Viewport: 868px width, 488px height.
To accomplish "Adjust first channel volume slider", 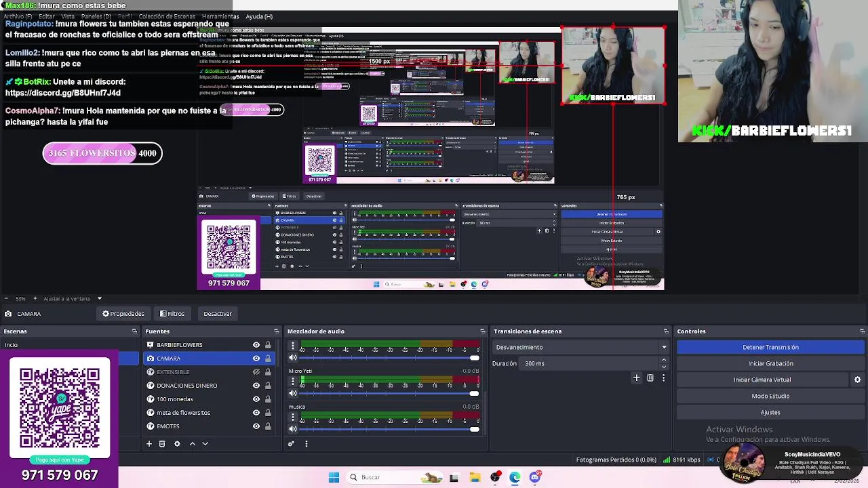I will (x=390, y=358).
